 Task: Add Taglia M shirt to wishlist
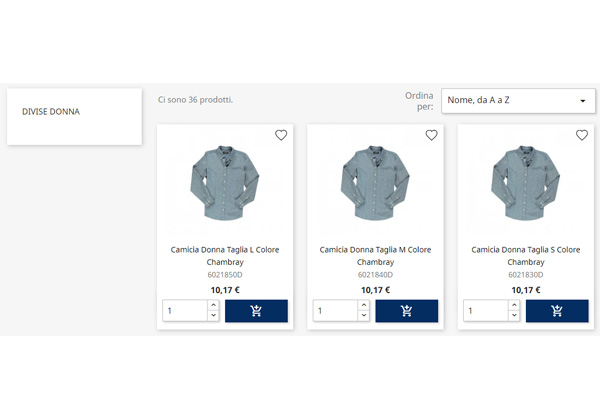click(432, 135)
